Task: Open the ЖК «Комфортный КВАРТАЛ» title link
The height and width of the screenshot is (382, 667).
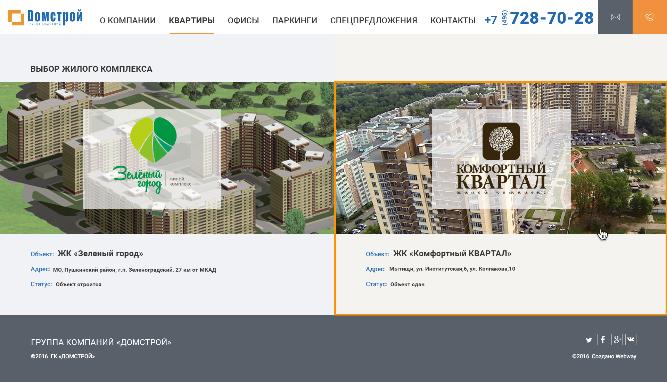Action: click(452, 254)
